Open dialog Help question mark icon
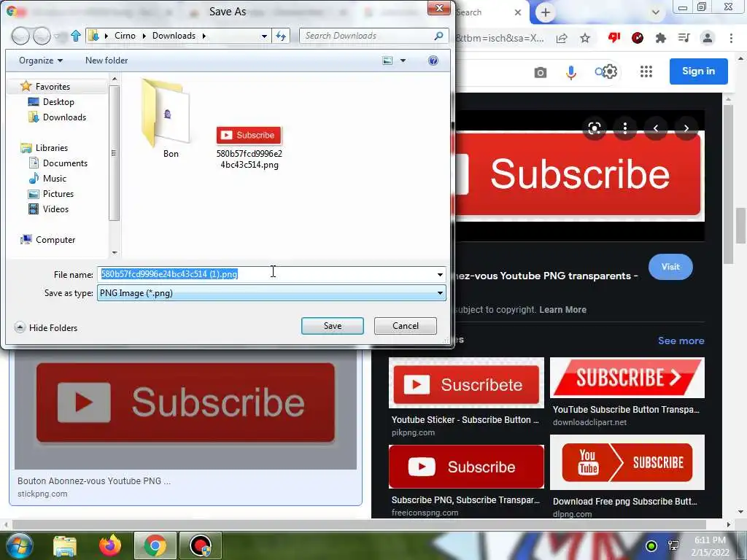Screen dimensions: 747x560 [x=433, y=61]
